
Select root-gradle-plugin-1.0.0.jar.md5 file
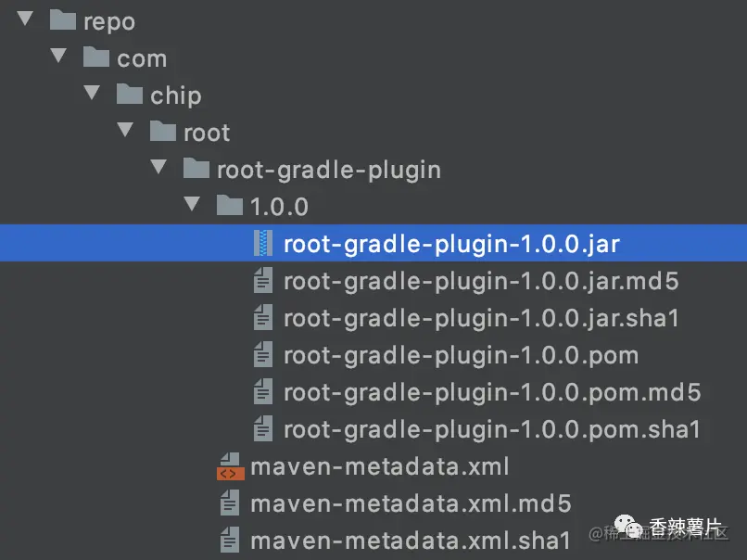[x=481, y=281]
